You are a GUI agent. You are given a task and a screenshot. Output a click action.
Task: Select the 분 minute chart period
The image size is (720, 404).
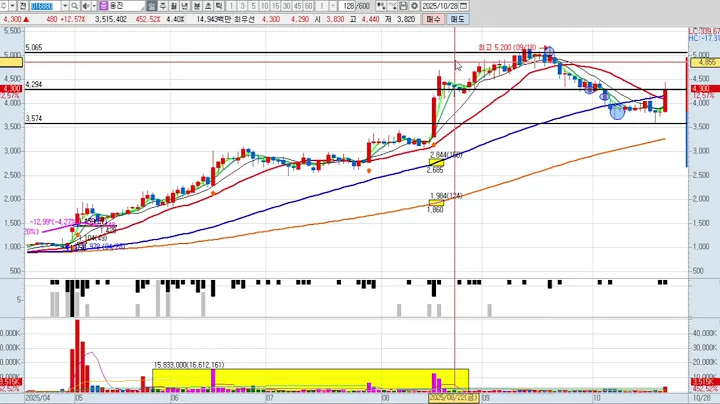[197, 6]
